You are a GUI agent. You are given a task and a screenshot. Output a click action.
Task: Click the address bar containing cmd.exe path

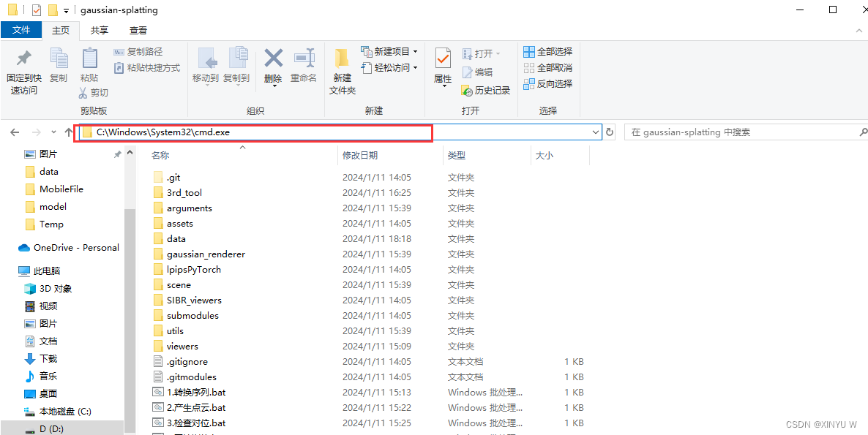[x=340, y=132]
